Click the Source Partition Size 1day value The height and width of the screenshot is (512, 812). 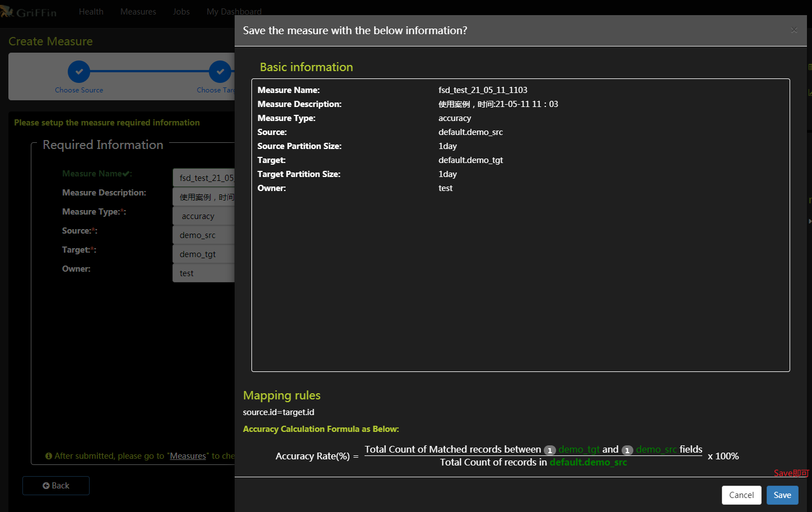[447, 146]
